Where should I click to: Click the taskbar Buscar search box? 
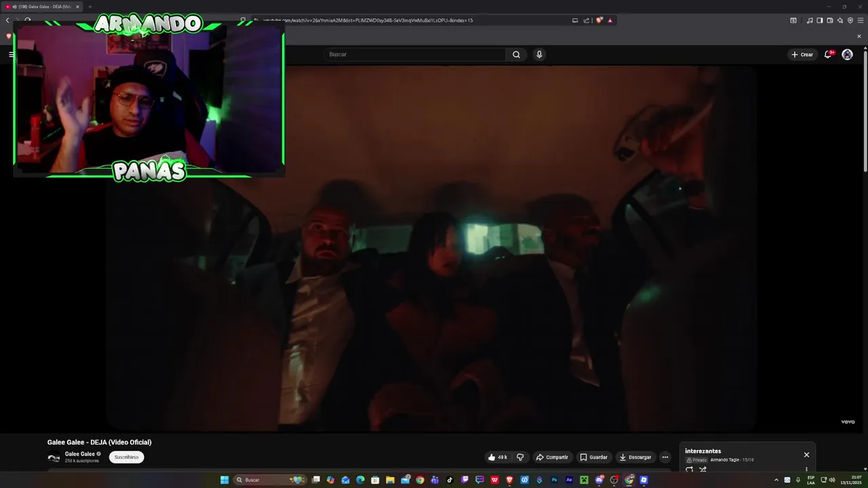coord(271,480)
